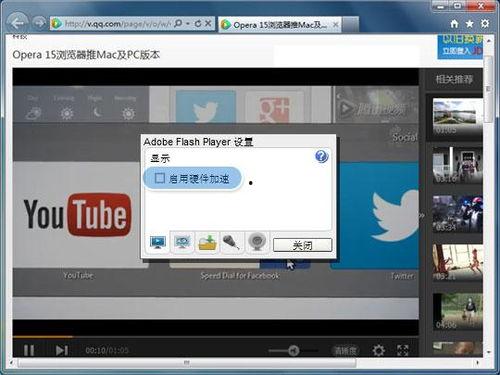Open the address bar dropdown arrow

coord(188,24)
